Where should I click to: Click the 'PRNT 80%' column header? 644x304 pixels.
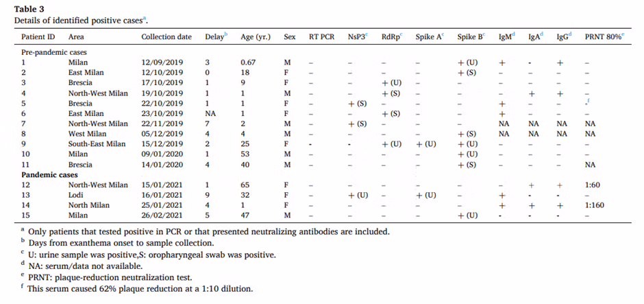604,36
